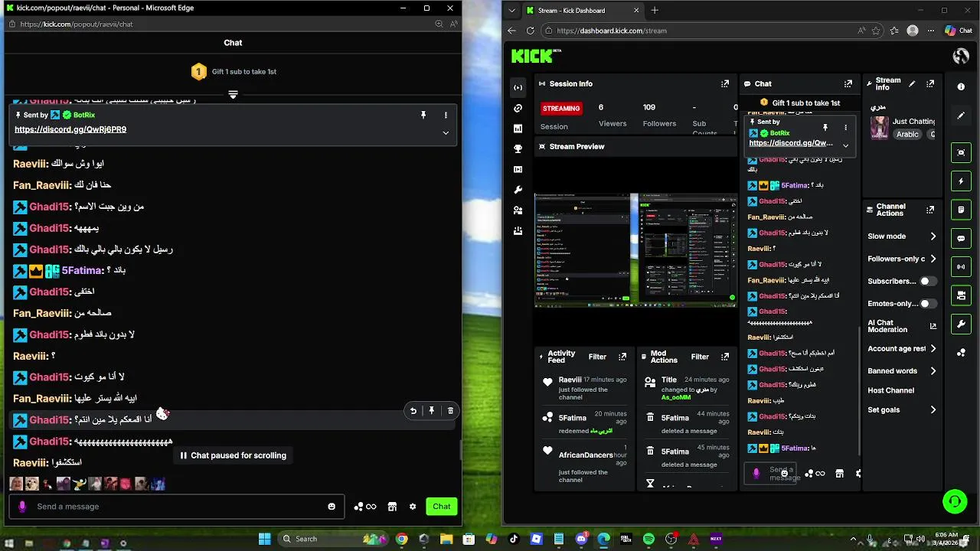This screenshot has height=551, width=980.
Task: Open Discord from the taskbar
Action: 581,539
